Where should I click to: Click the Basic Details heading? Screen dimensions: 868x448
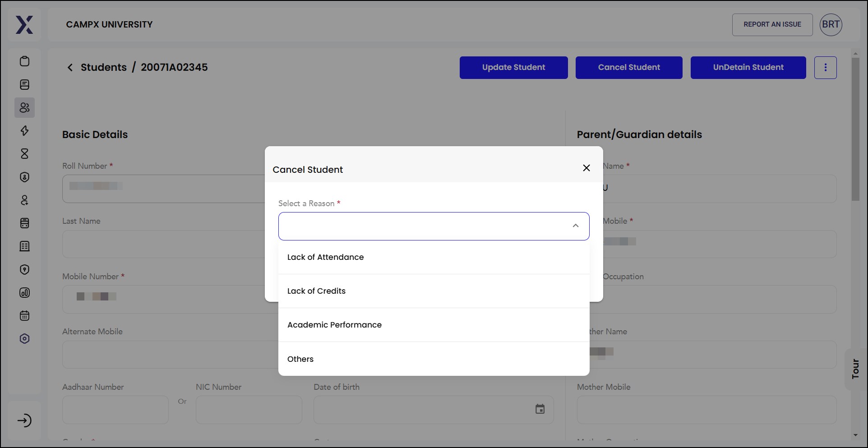click(95, 134)
